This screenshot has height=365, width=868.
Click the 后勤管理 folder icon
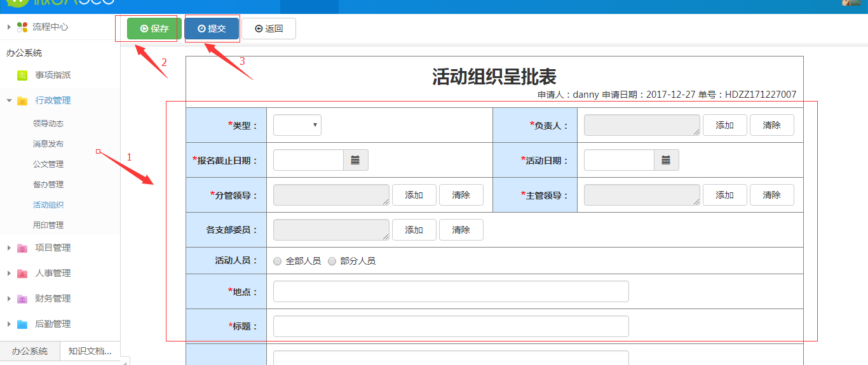22,324
